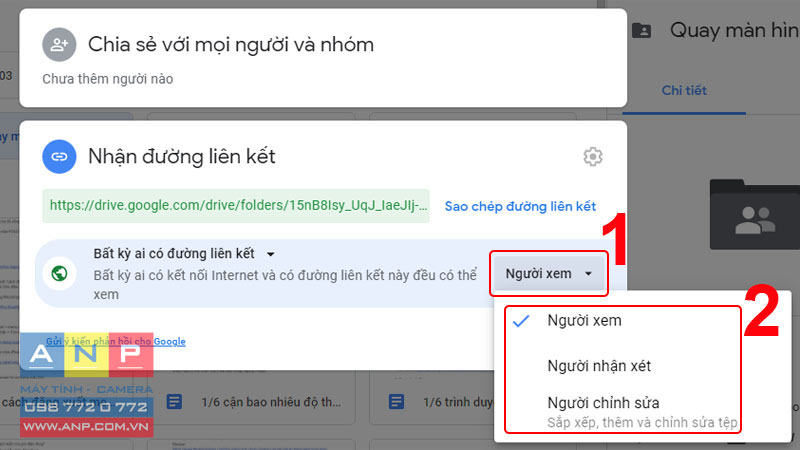Viewport: 800px width, 450px height.
Task: Click 'Chưa thêm người nào' text
Action: tap(108, 79)
